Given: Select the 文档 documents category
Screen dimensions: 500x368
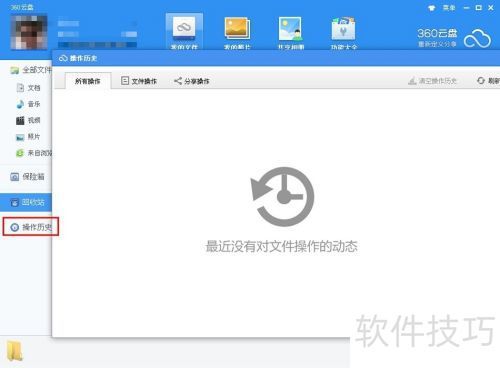Looking at the screenshot, I should coord(28,88).
